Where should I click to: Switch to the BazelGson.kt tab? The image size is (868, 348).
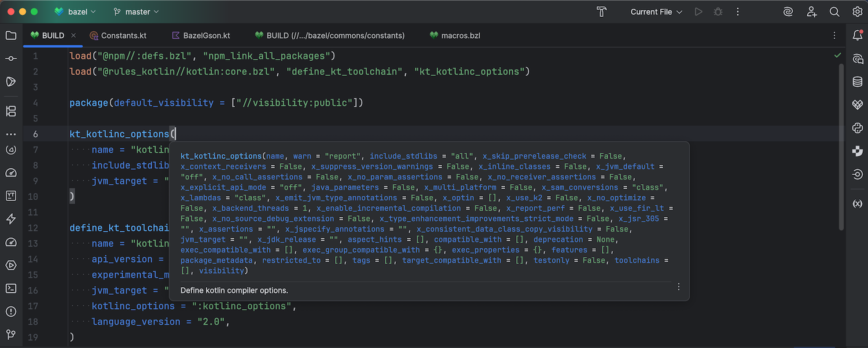click(x=201, y=35)
